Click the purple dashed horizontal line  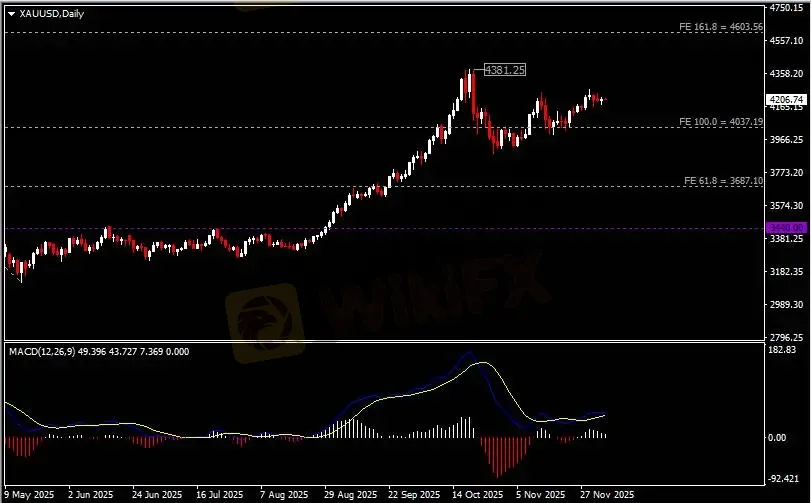tap(400, 229)
